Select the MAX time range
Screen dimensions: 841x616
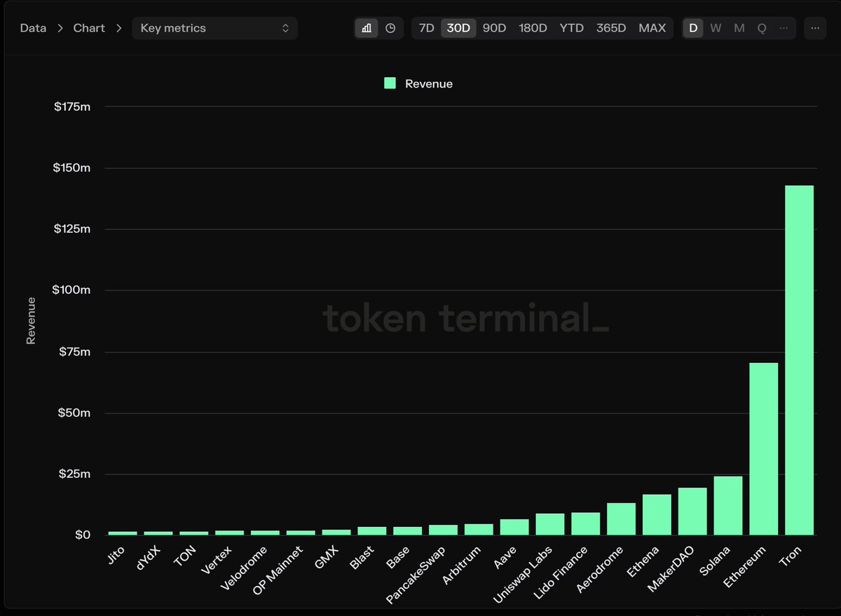[x=652, y=28]
